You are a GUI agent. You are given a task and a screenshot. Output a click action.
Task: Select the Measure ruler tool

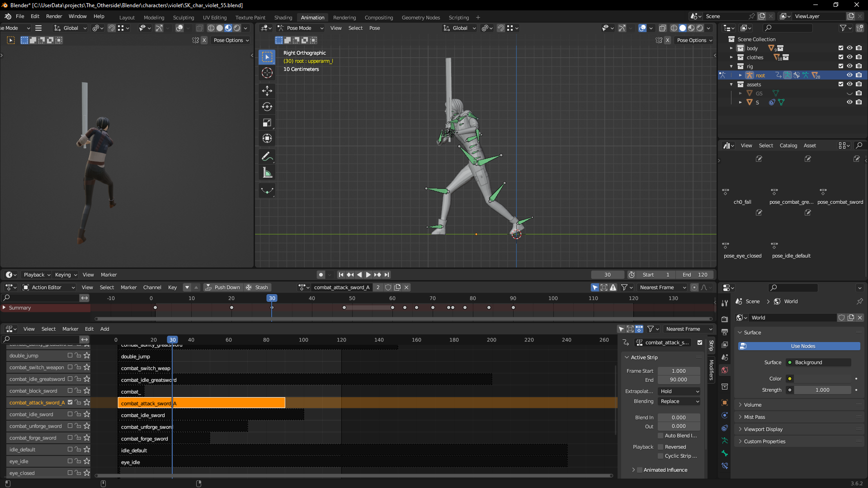coord(267,173)
